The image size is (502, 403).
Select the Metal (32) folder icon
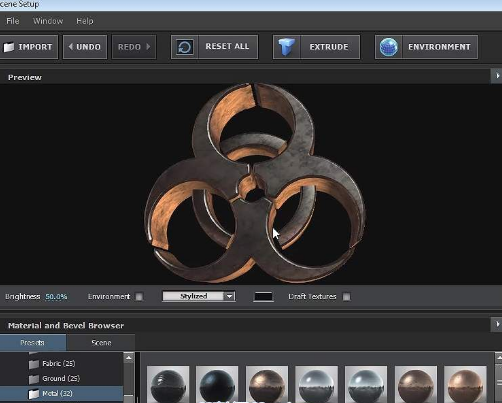click(34, 394)
